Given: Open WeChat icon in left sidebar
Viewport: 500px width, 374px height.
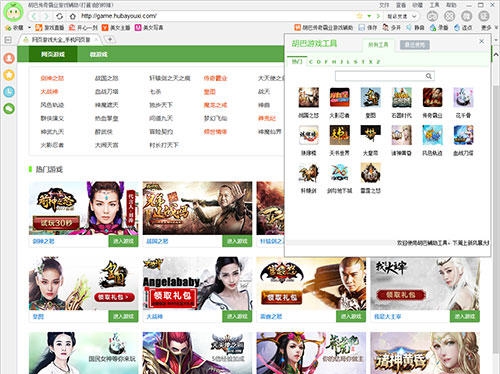Looking at the screenshot, I should 9,108.
